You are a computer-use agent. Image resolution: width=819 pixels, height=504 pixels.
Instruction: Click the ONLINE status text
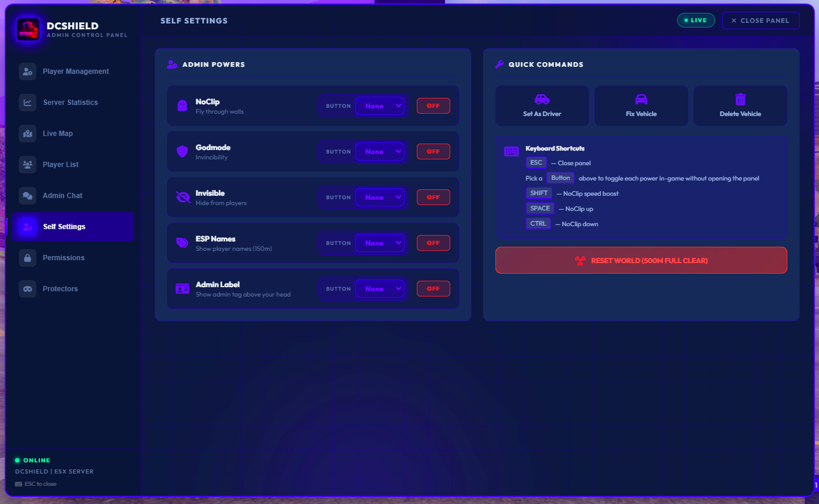(x=36, y=461)
